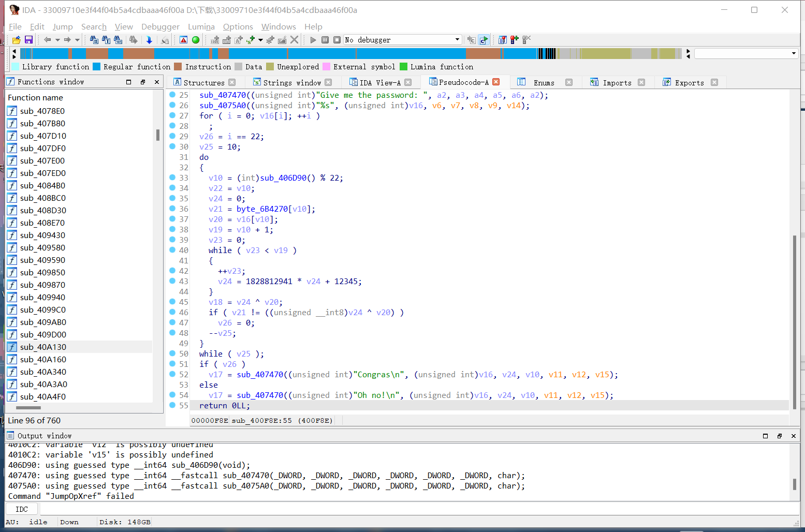The width and height of the screenshot is (805, 532).
Task: Switch to the Structures tab
Action: coord(204,82)
